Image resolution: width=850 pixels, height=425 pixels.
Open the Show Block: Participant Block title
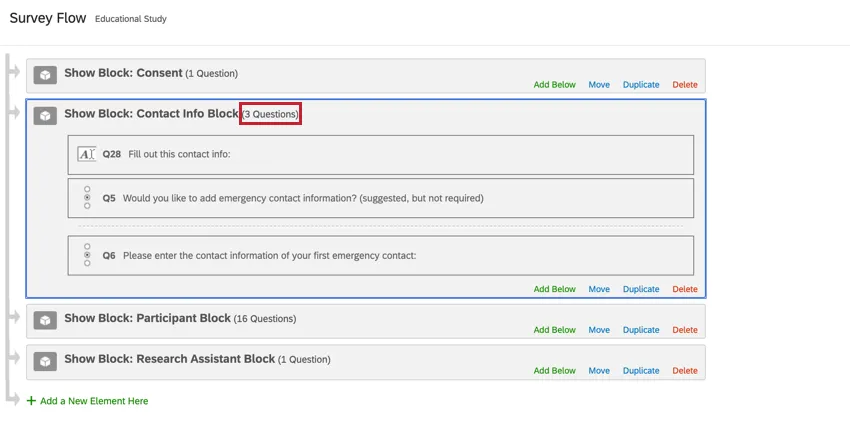(147, 318)
